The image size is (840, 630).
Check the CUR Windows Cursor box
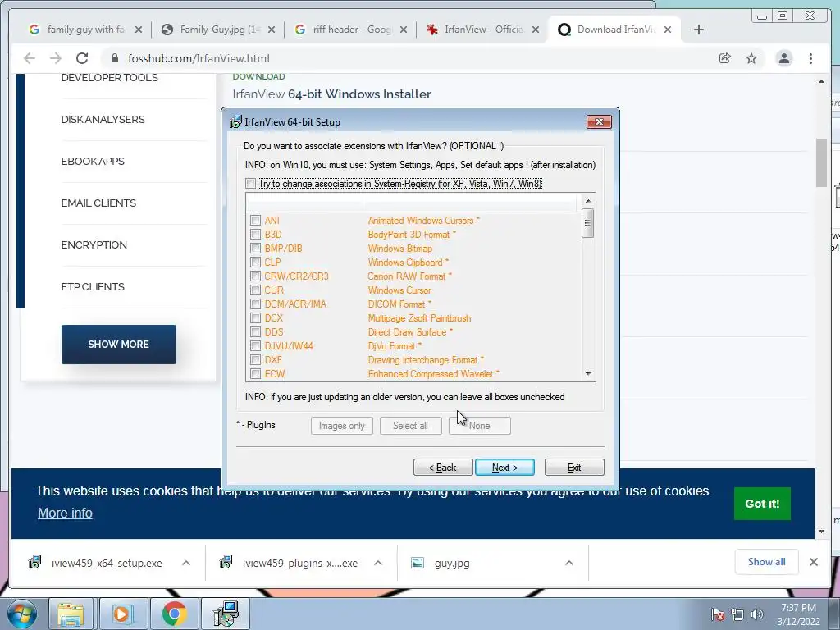[256, 290]
